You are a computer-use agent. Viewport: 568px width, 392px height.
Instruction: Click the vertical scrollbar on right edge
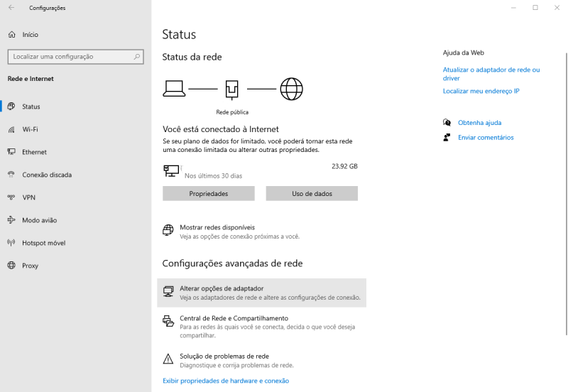click(x=567, y=194)
